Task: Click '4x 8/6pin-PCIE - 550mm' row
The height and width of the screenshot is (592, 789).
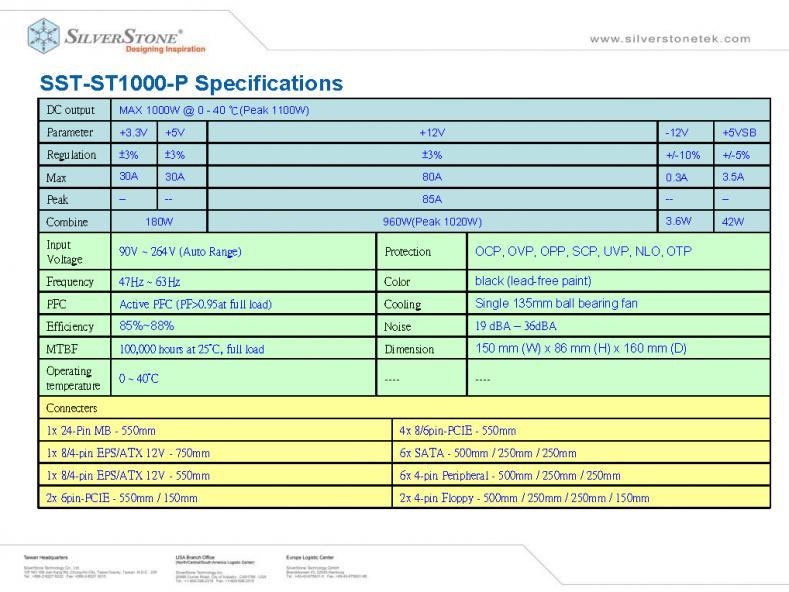Action: point(581,431)
